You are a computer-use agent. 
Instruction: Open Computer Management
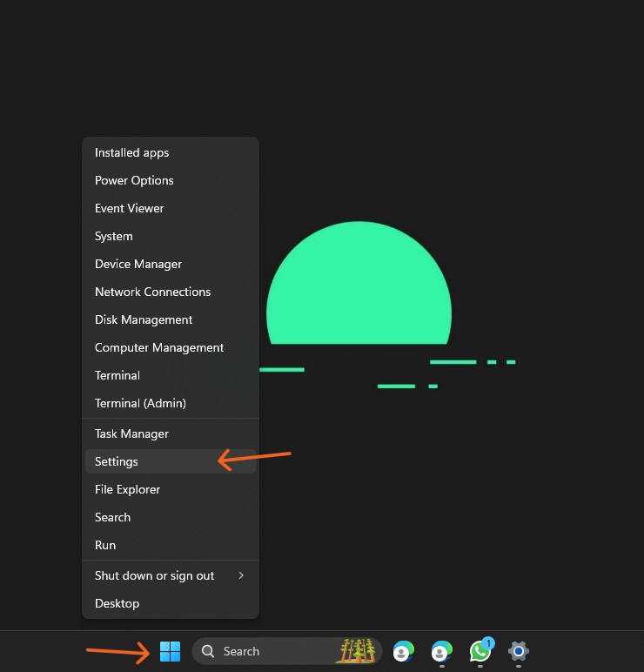(171, 347)
